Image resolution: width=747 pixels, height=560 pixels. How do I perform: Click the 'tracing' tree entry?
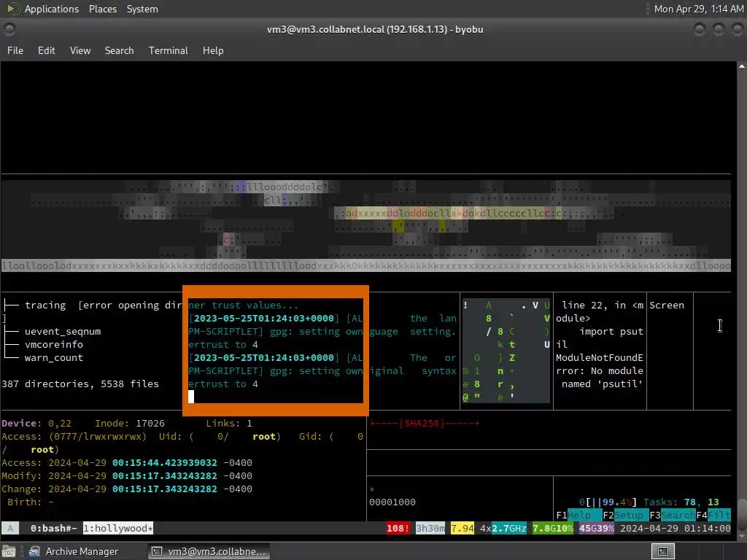[45, 306]
